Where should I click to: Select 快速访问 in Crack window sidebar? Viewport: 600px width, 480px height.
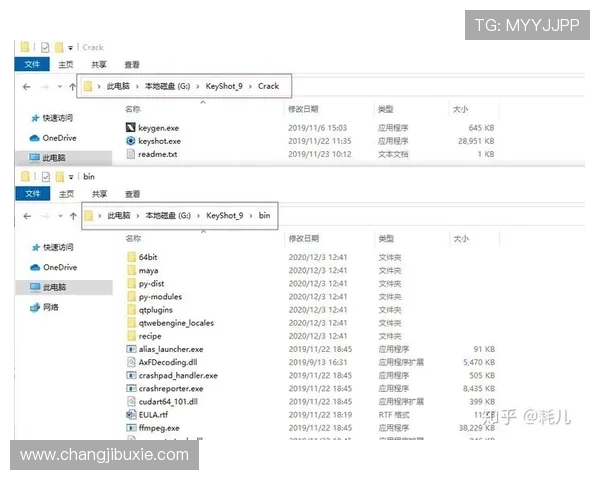pyautogui.click(x=52, y=118)
